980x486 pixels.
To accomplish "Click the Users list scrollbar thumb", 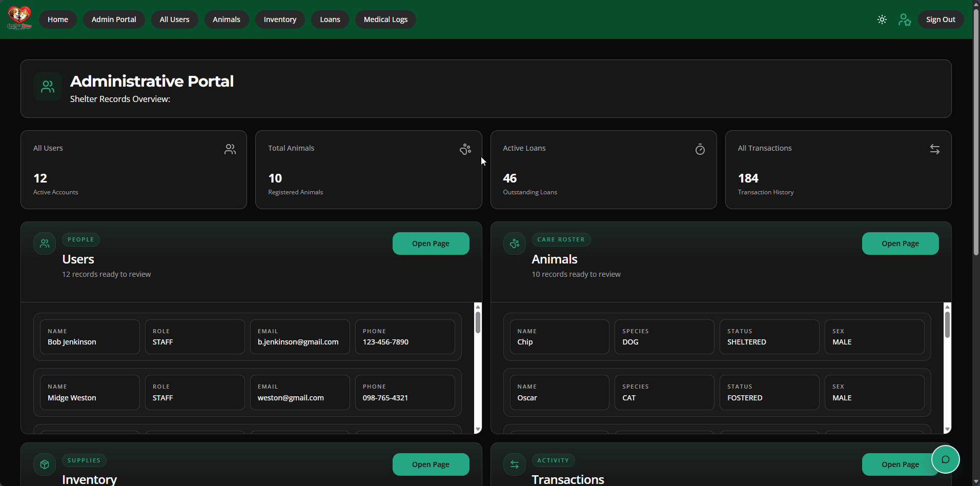I will 478,322.
